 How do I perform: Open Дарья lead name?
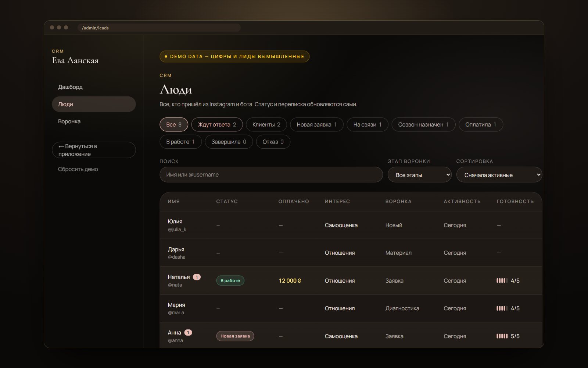tap(176, 250)
